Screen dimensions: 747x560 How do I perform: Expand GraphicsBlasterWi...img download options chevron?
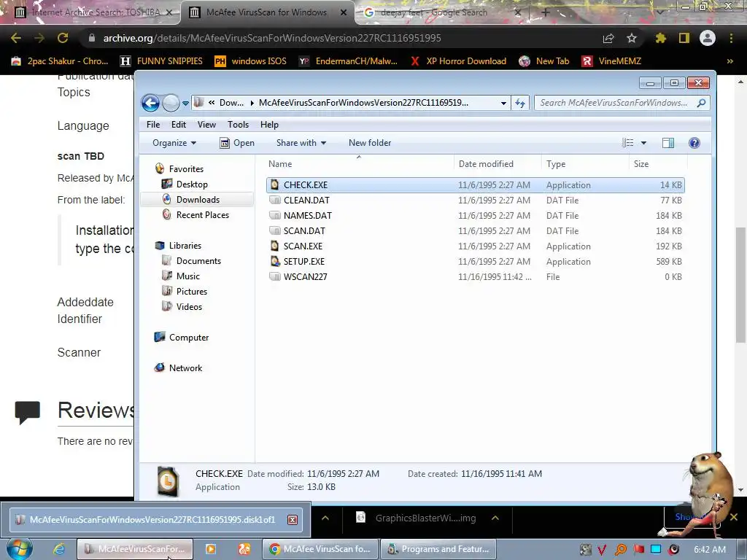coord(495,518)
